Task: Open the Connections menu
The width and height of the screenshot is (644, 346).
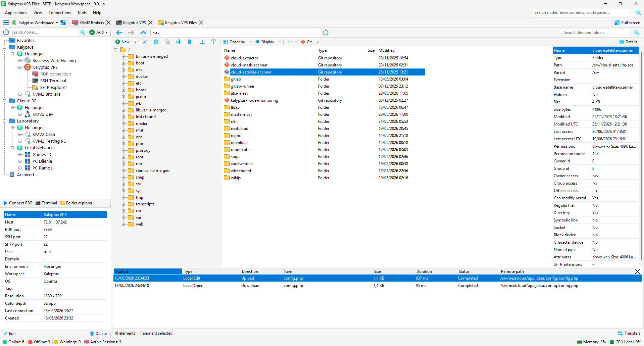Action: pos(59,13)
